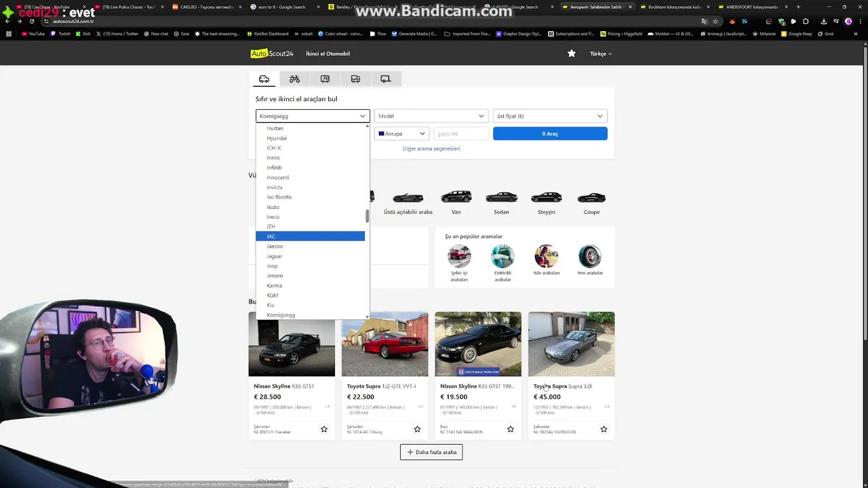Focus the Şehir/PK input field
The width and height of the screenshot is (868, 488).
[461, 134]
